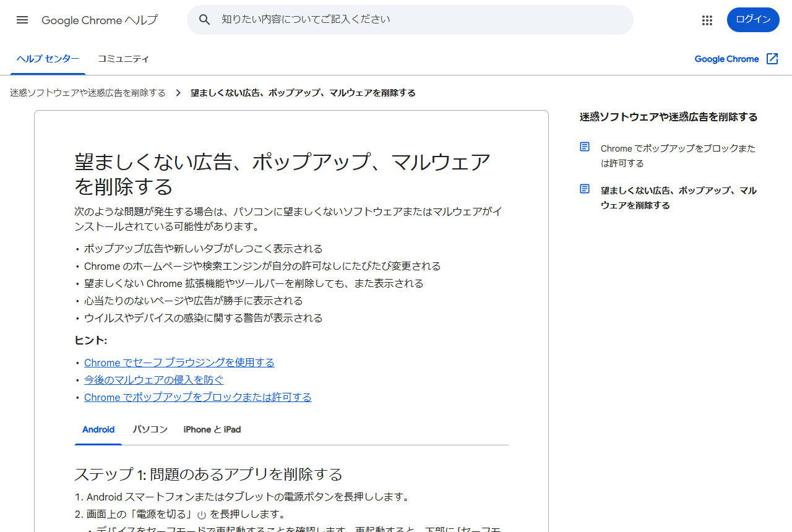Image resolution: width=792 pixels, height=532 pixels.
Task: Open Google Chrome product link
Action: (x=726, y=59)
